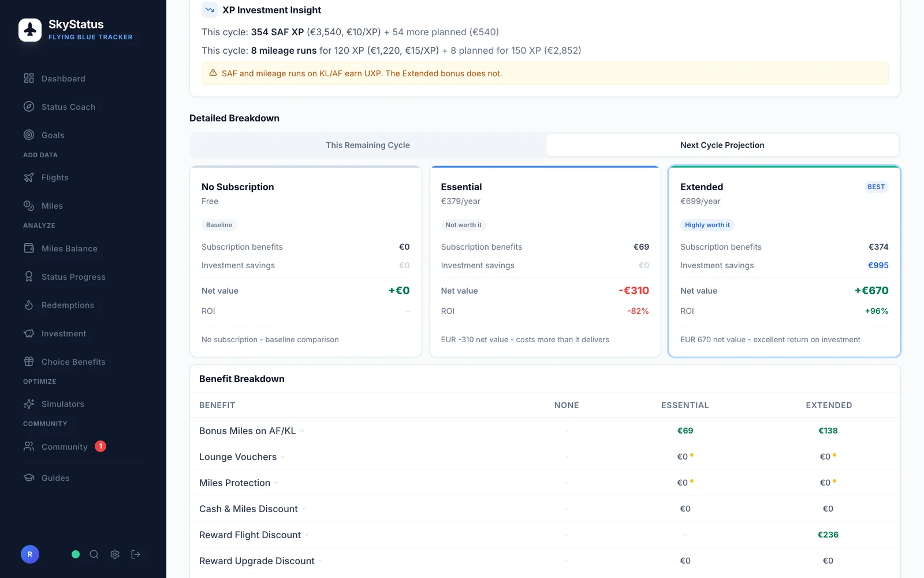924x578 pixels.
Task: Click Extended ROI +96%
Action: [877, 311]
